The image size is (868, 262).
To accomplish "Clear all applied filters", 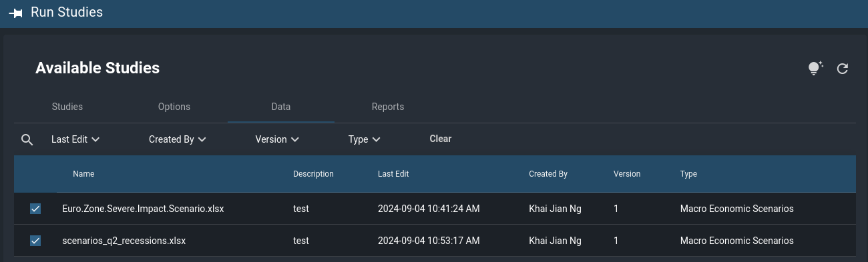I will (x=441, y=139).
